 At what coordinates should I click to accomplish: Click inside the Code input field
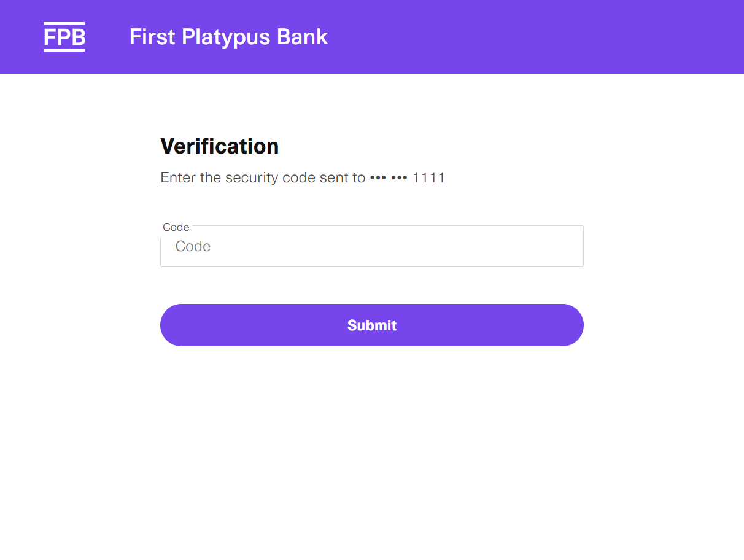[371, 246]
